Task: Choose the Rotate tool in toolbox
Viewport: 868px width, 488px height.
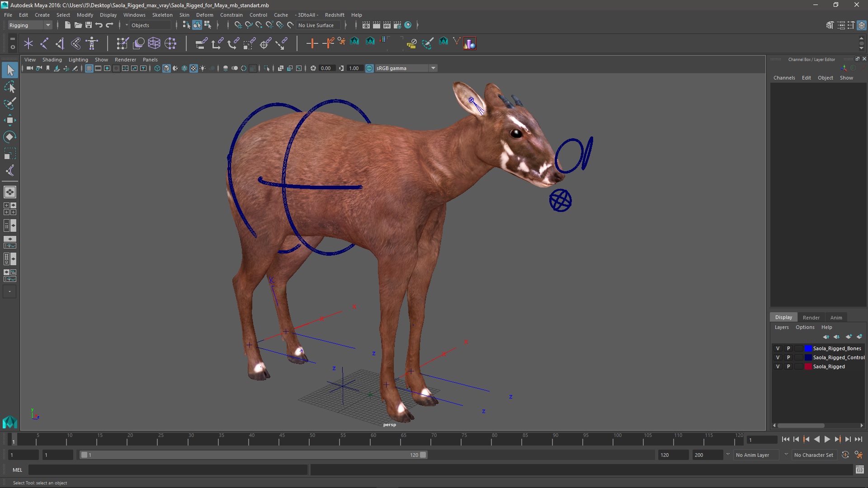Action: pyautogui.click(x=10, y=137)
